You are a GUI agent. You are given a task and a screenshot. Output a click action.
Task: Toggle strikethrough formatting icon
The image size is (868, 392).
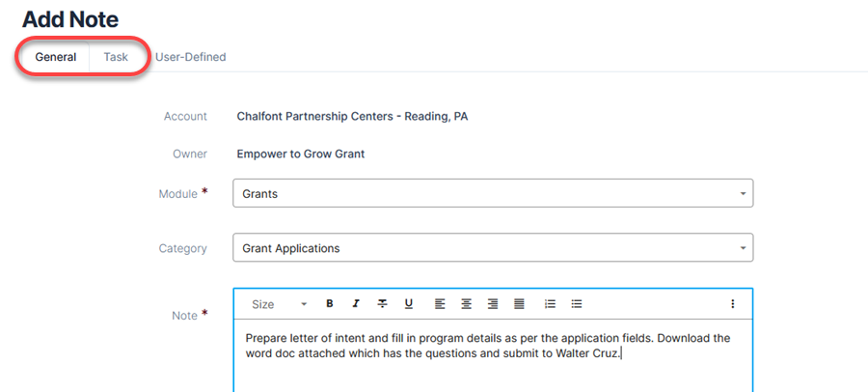(x=383, y=304)
